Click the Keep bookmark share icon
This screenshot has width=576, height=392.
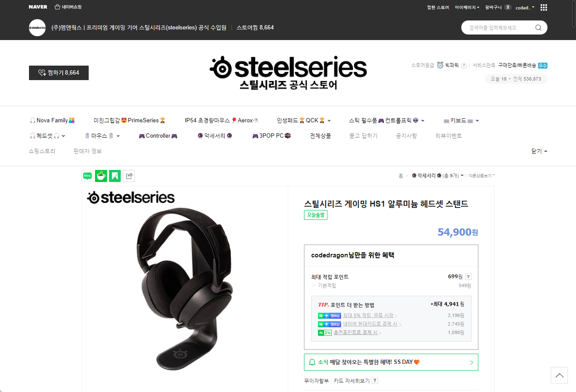pos(115,176)
